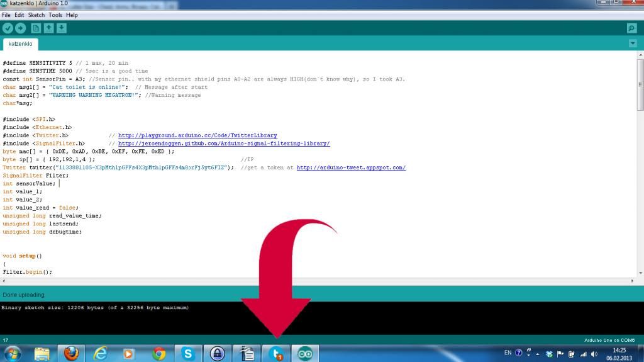
Task: Launch Firefox from the taskbar
Action: [71, 354]
